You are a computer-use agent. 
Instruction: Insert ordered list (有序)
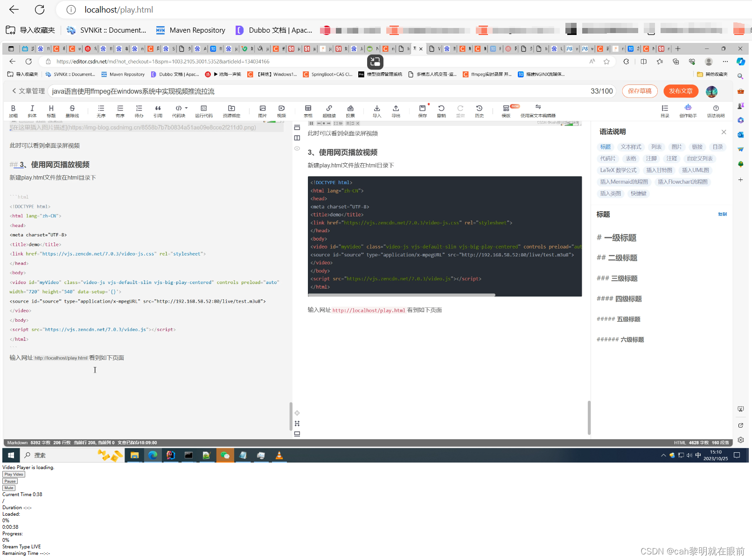coord(120,111)
